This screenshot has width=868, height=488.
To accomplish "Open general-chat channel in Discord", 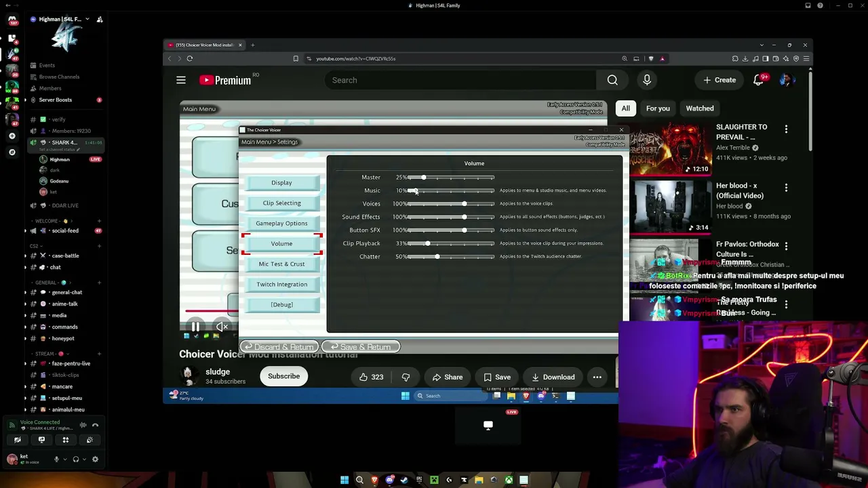I will pos(66,292).
